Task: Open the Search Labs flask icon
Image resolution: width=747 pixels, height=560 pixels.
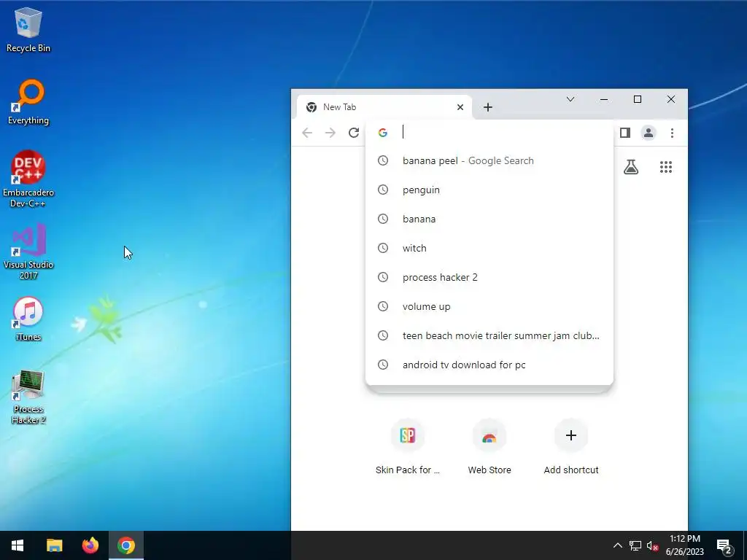Action: tap(631, 167)
